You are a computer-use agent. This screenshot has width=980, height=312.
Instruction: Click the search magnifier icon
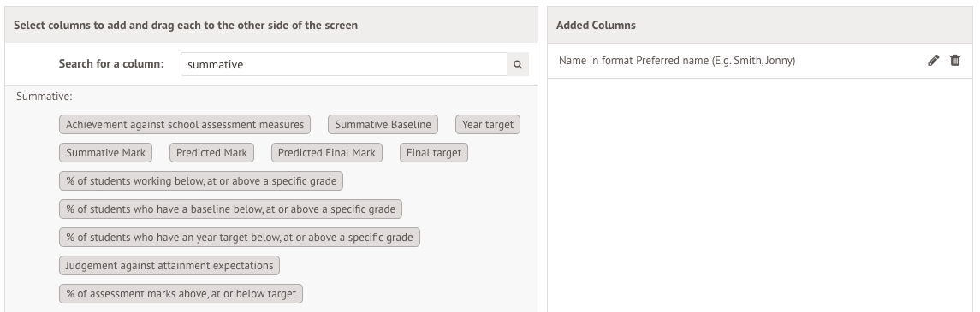click(x=518, y=64)
